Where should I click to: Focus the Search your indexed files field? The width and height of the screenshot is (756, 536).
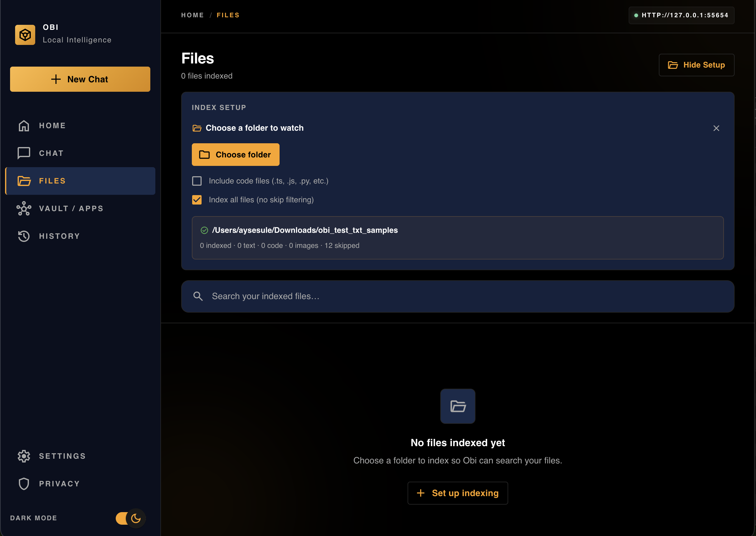tap(462, 296)
